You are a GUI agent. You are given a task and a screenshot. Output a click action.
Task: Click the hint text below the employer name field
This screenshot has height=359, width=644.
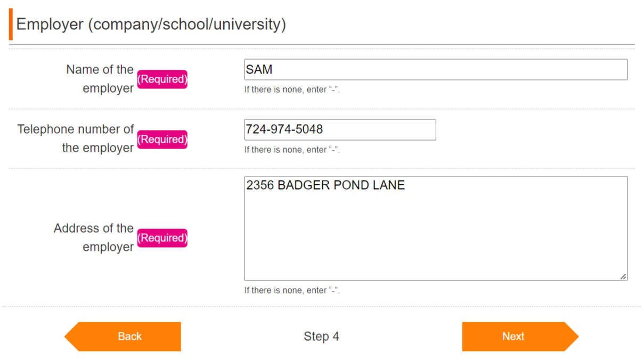pos(292,89)
